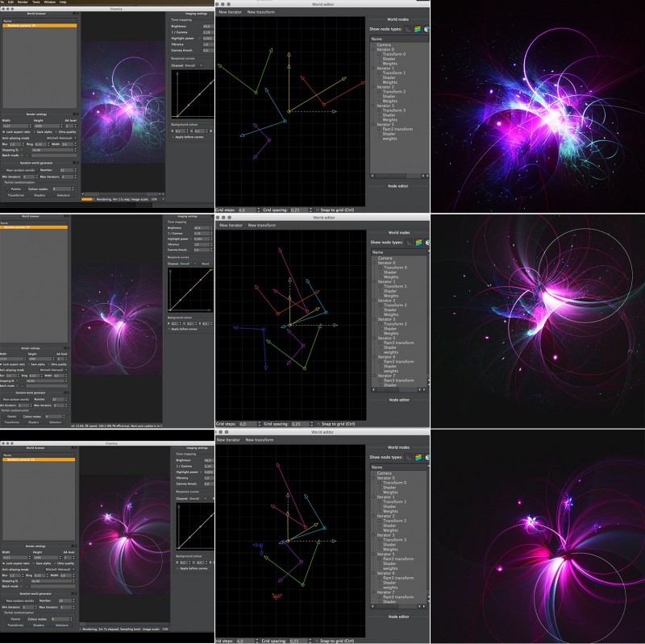Image resolution: width=645 pixels, height=644 pixels.
Task: Select Transform 1 in middle World editor tree
Action: (x=395, y=286)
